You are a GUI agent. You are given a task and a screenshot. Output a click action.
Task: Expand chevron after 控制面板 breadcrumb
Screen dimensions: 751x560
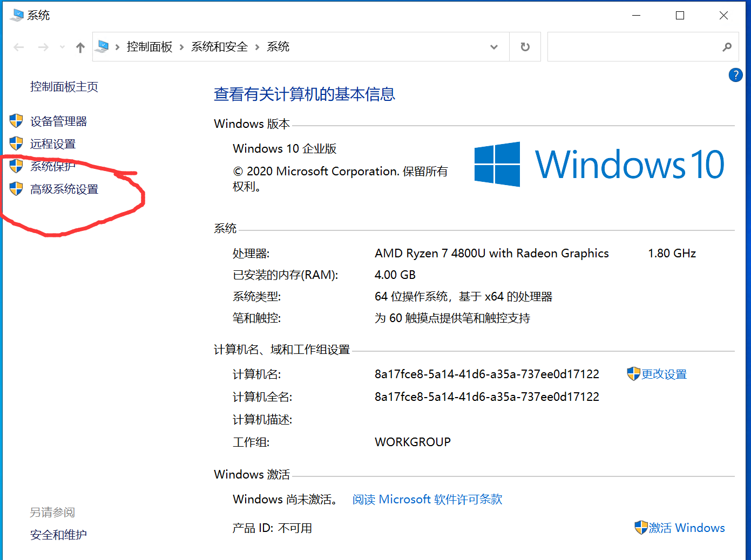tap(181, 47)
